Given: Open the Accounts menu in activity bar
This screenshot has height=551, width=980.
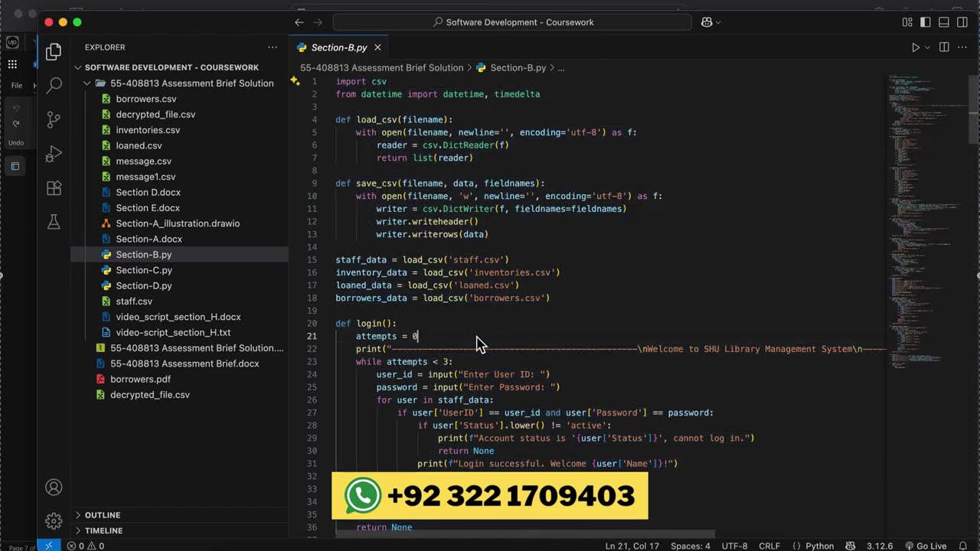Looking at the screenshot, I should (x=54, y=487).
